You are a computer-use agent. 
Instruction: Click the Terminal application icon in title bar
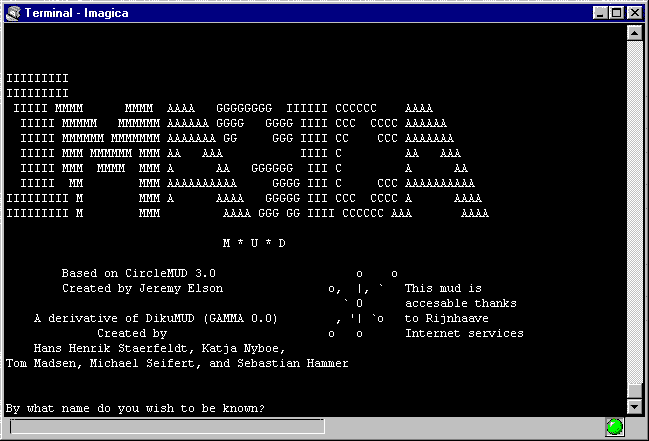[12, 12]
